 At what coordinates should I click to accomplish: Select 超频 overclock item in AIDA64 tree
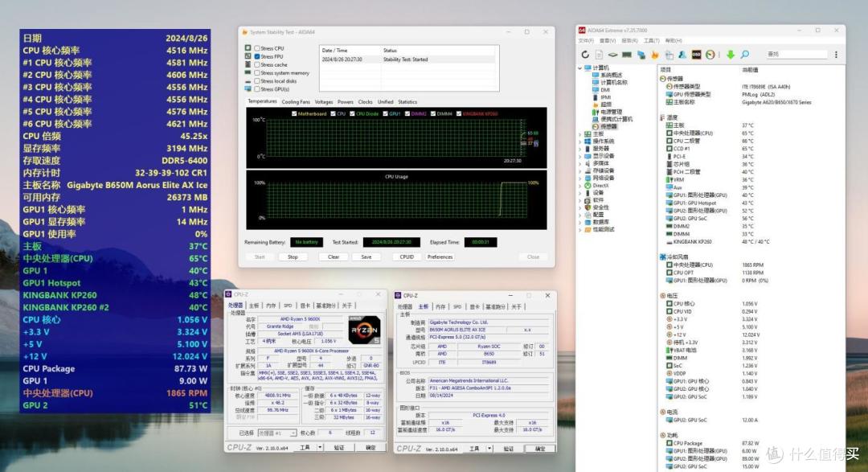[606, 105]
